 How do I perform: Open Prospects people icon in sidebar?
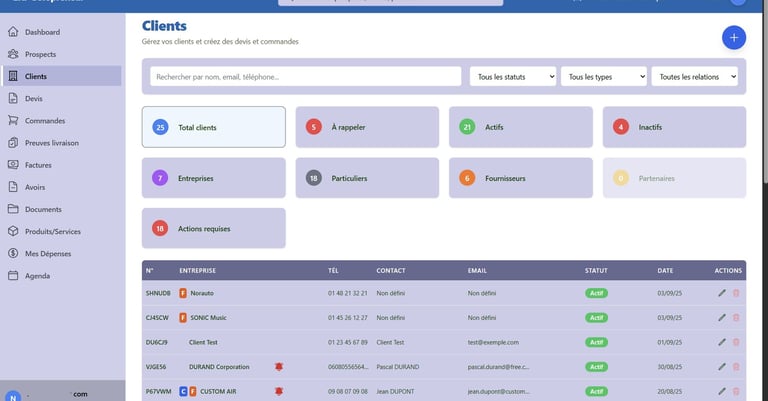13,54
